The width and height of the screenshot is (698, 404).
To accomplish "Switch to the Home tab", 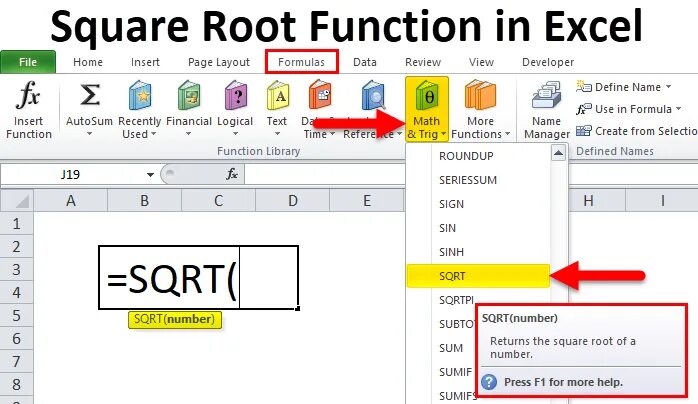I will coord(88,62).
